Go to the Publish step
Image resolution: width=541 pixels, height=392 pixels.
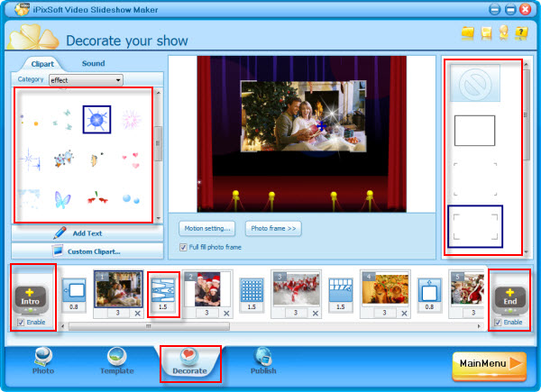(x=263, y=361)
